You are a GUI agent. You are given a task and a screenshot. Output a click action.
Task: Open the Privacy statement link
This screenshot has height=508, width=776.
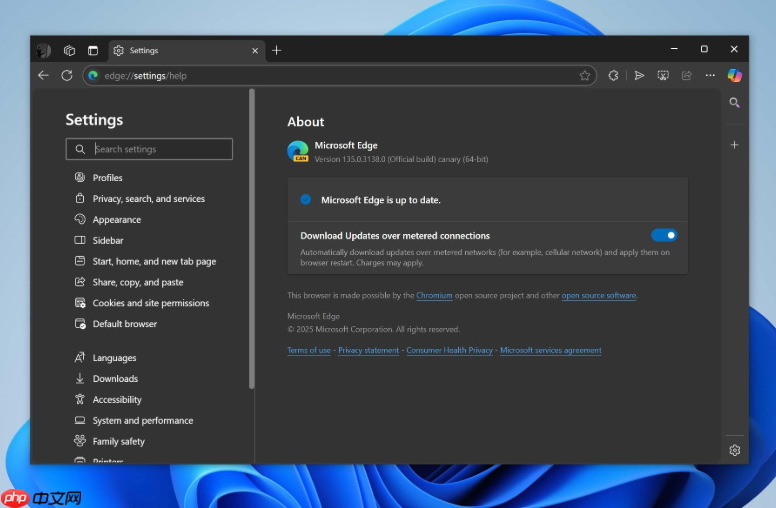[368, 351]
